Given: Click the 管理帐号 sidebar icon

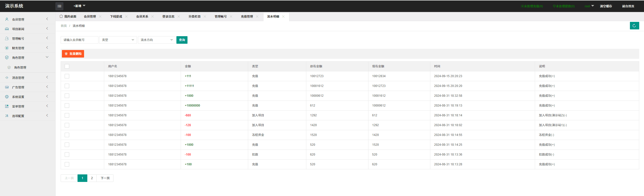Looking at the screenshot, I should pos(7,38).
